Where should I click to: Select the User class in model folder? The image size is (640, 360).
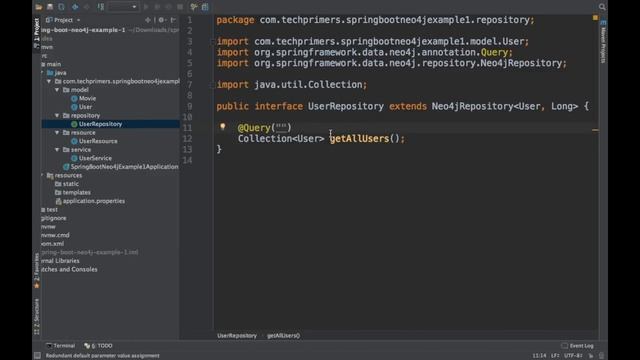(x=82, y=107)
